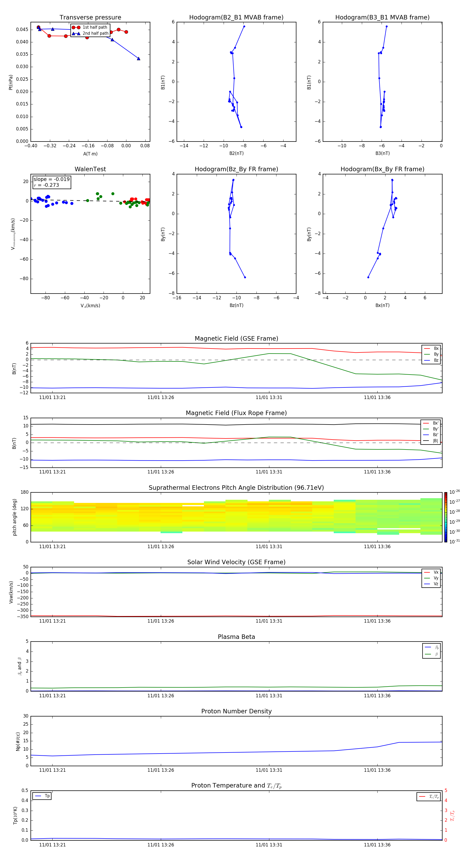Click the top point of B2_B1 hodogram

[244, 26]
